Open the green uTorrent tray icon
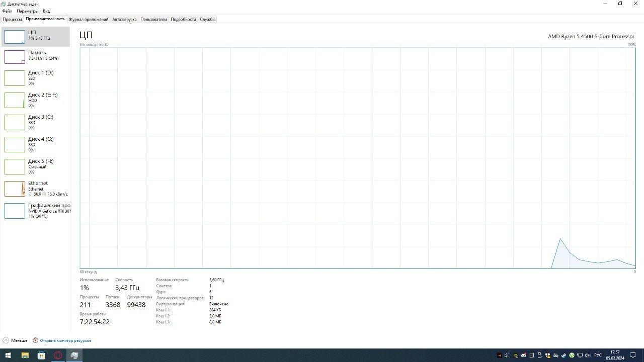This screenshot has height=362, width=644. pyautogui.click(x=572, y=355)
